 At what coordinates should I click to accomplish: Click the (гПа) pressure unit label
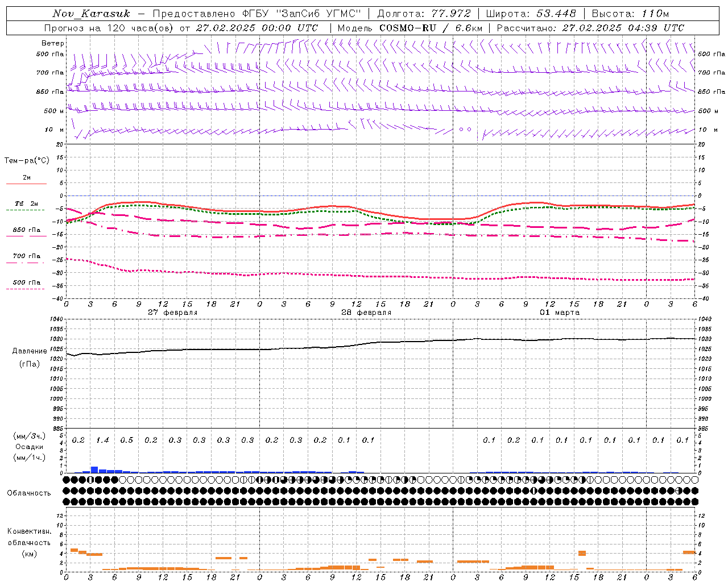tap(30, 364)
